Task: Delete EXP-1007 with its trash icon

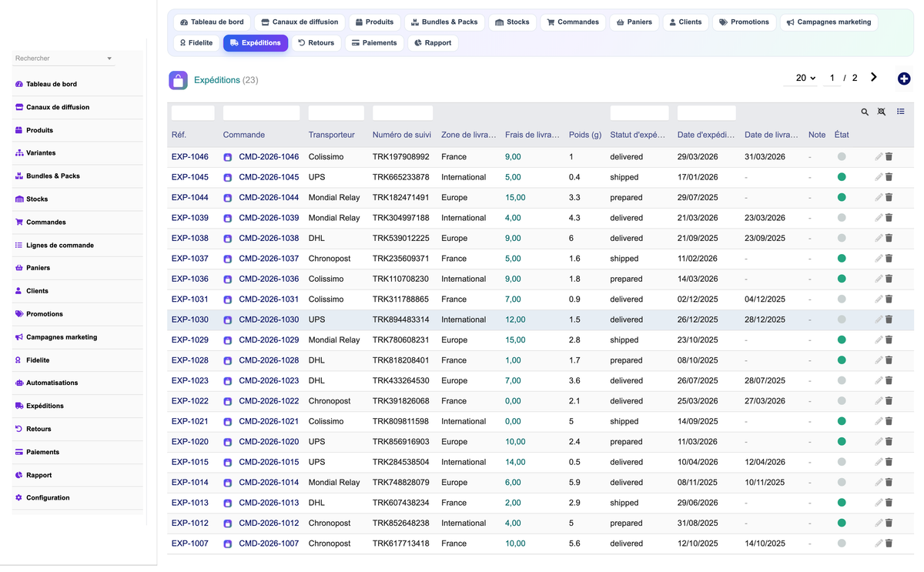Action: tap(889, 544)
